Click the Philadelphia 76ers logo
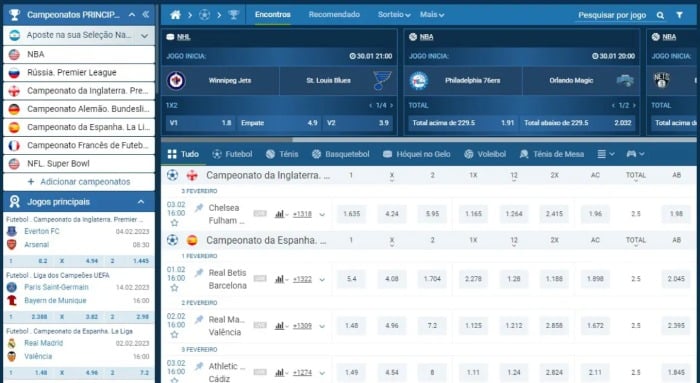 click(419, 81)
